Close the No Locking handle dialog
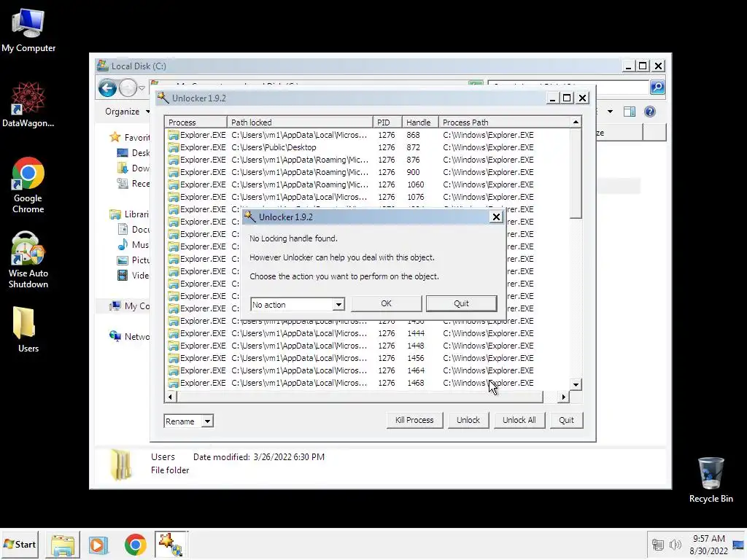 point(496,217)
